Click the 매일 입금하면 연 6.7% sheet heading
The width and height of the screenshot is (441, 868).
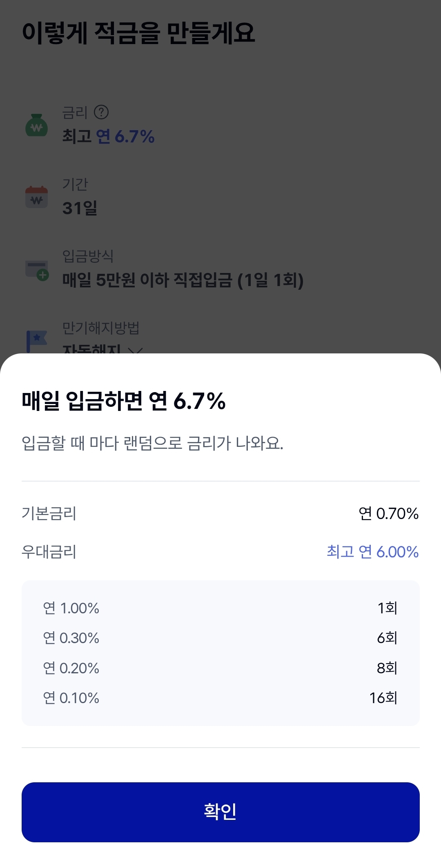[123, 401]
